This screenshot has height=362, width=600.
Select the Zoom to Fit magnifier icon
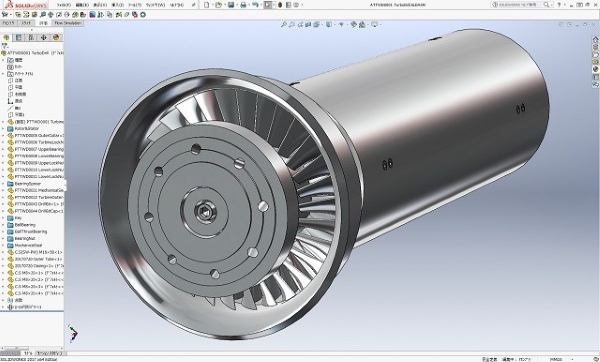284,24
